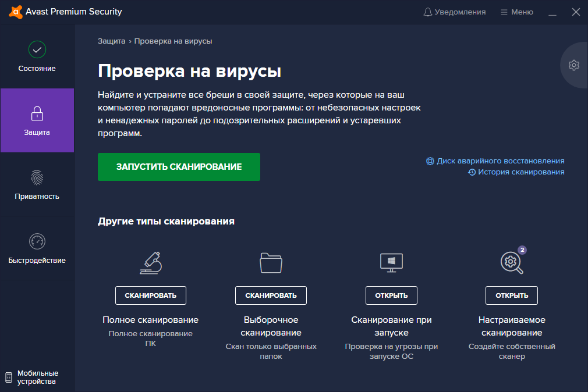Click the Другие типы сканирования heading

pos(166,221)
